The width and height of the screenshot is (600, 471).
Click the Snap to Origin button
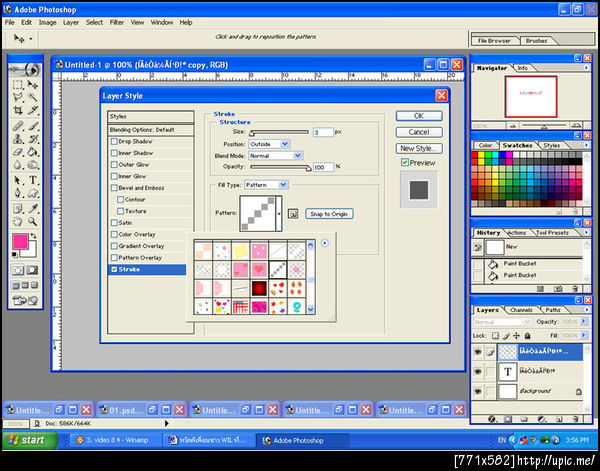click(329, 214)
